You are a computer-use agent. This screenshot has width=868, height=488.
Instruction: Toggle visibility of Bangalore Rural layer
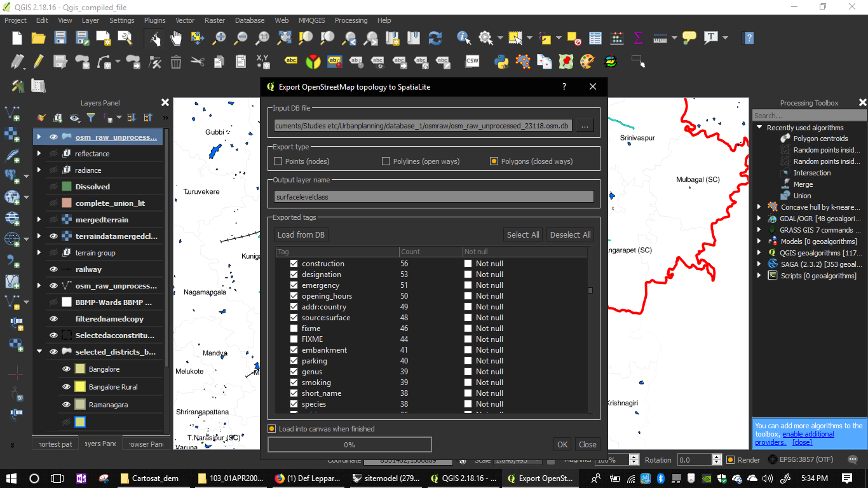click(65, 386)
